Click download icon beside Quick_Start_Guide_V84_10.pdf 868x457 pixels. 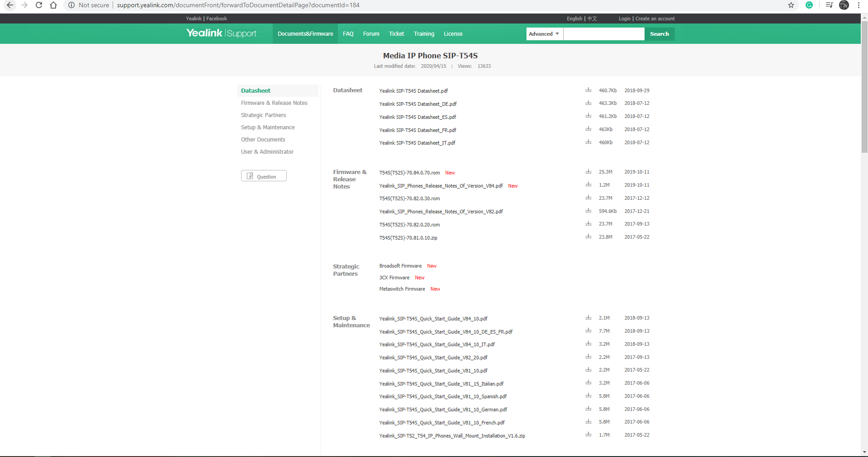point(588,318)
